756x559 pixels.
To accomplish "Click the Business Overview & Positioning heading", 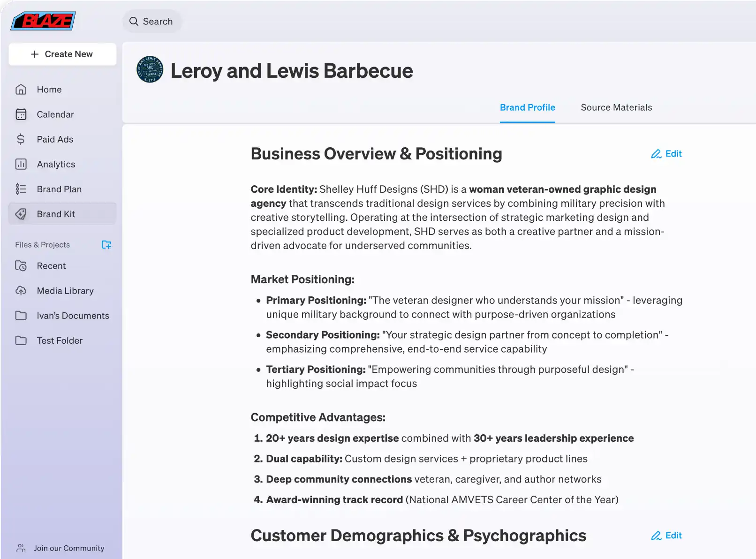I will point(377,154).
